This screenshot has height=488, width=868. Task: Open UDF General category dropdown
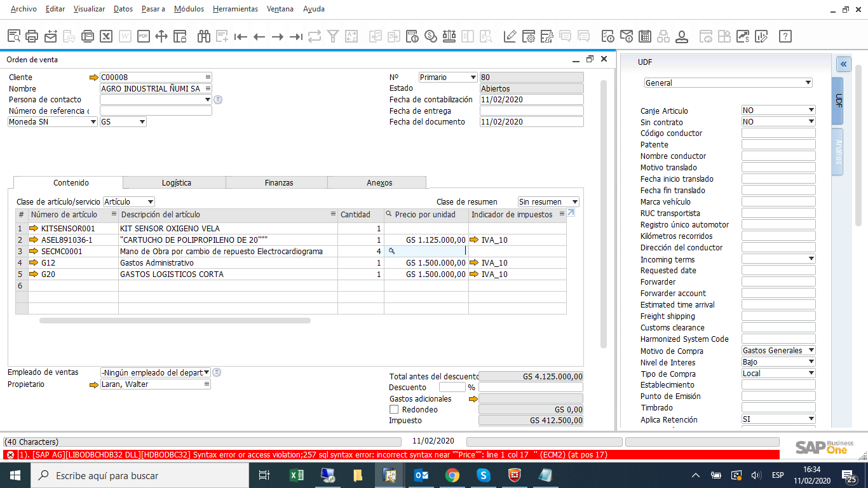pyautogui.click(x=808, y=83)
